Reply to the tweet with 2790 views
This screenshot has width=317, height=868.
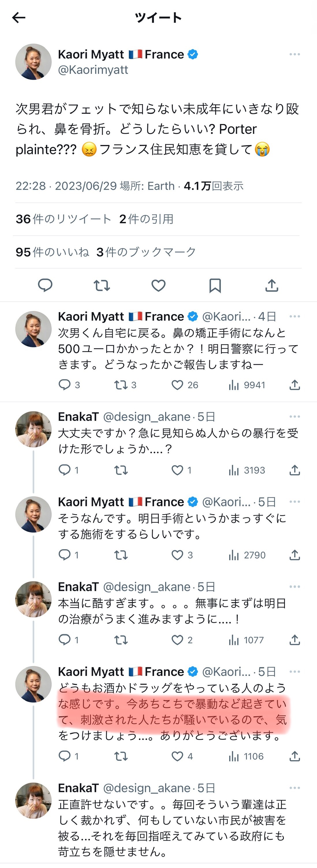(x=64, y=555)
